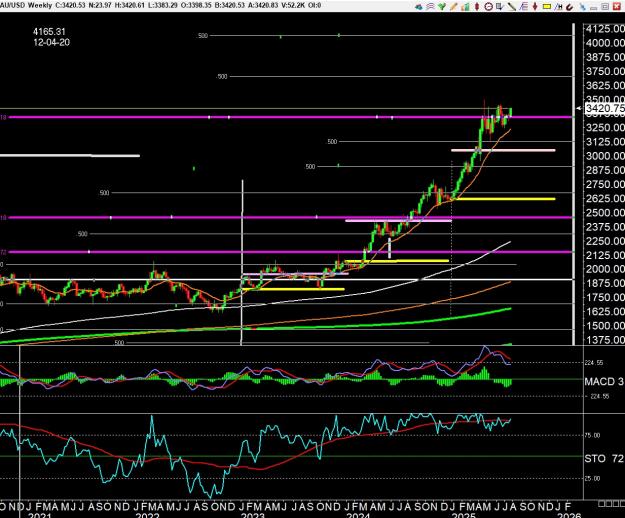Open the bar chart type icon
Viewport: 625px width, 518px height.
465,6
